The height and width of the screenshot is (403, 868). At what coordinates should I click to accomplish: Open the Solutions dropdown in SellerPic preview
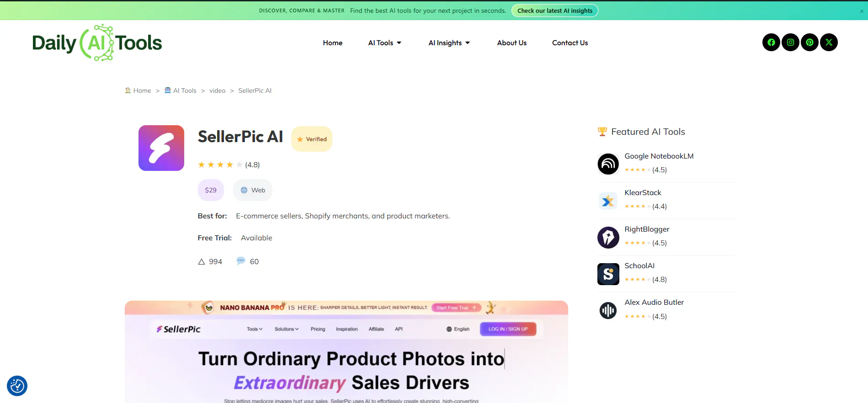tap(287, 329)
